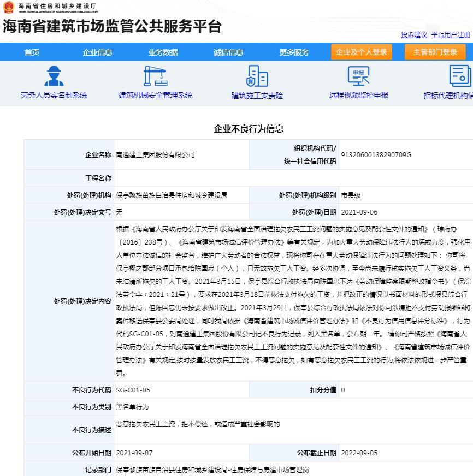
Task: Open the 业务数据 menu
Action: pos(163,52)
